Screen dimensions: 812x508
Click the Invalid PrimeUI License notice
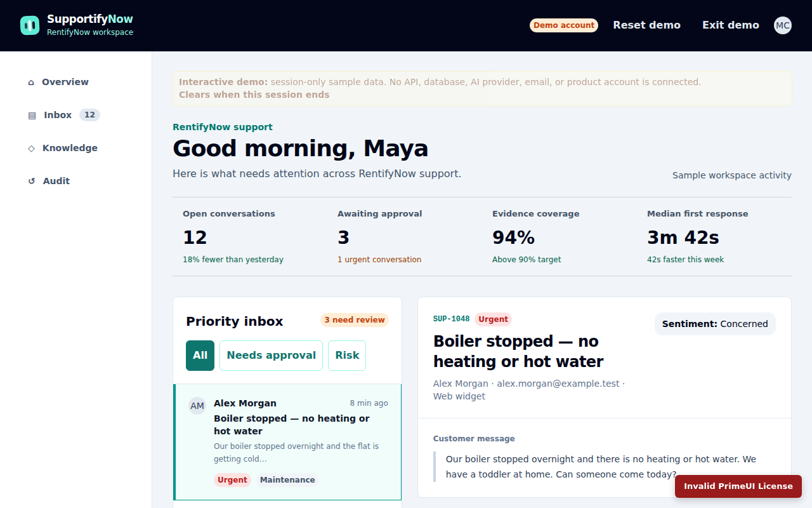[738, 486]
